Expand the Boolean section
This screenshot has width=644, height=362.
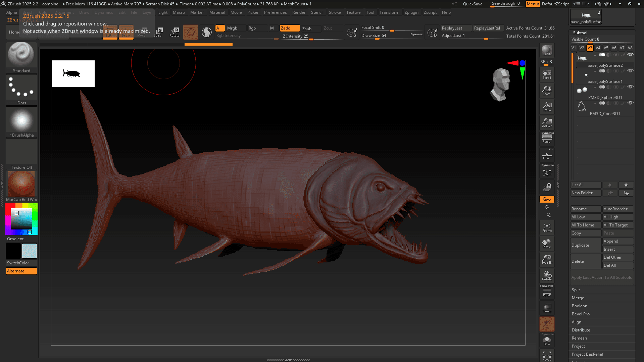pos(579,306)
